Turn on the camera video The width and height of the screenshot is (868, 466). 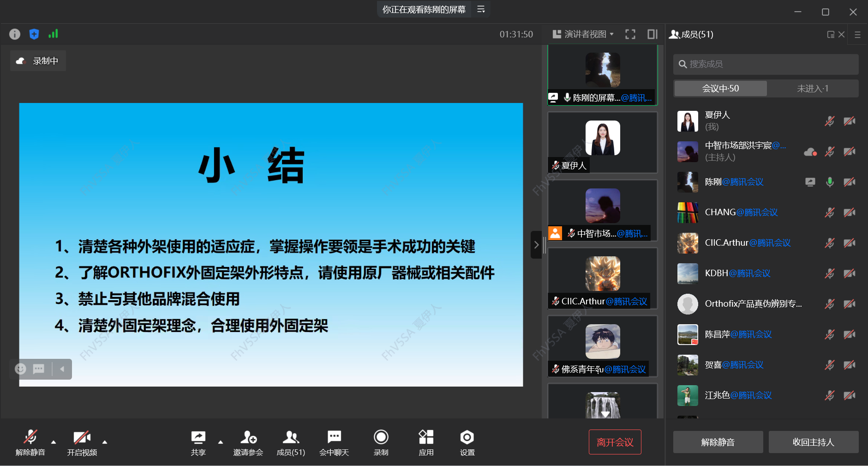[x=82, y=442]
